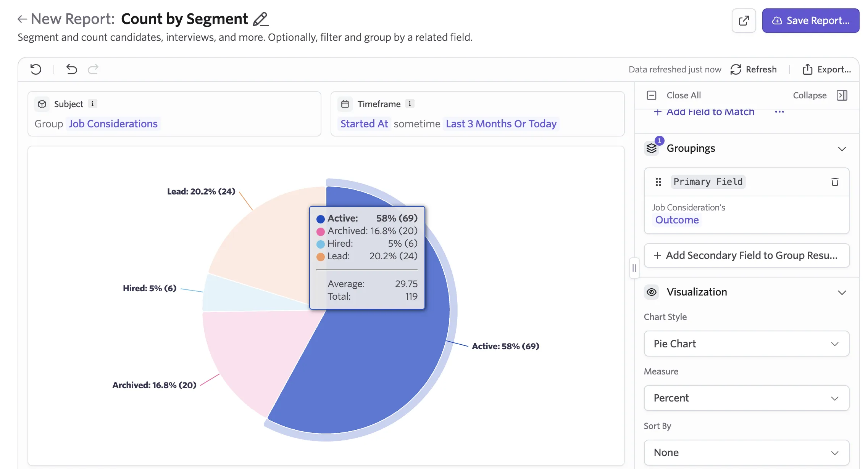Click the Close All icon
Image resolution: width=868 pixels, height=469 pixels.
click(x=652, y=95)
